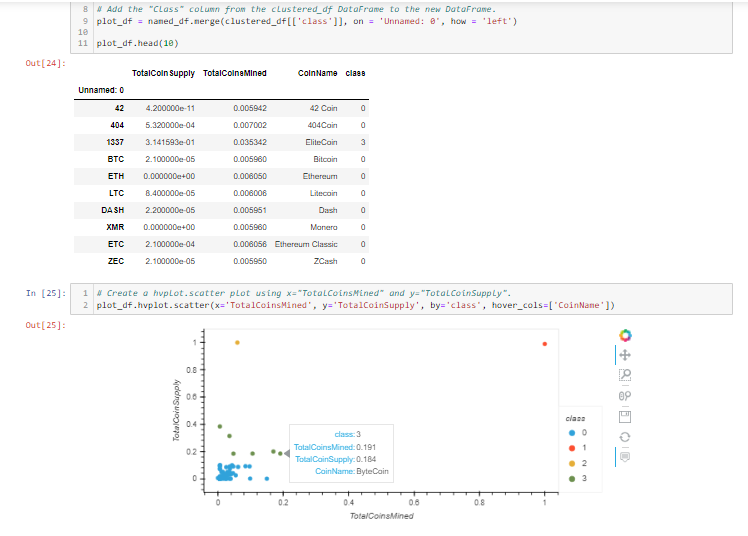Select the DASH index cell
The image size is (748, 536).
click(x=113, y=210)
